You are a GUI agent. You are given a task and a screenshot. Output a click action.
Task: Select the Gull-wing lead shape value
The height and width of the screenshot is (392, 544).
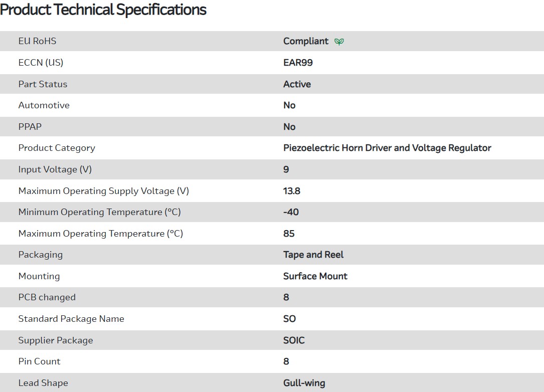coord(304,383)
